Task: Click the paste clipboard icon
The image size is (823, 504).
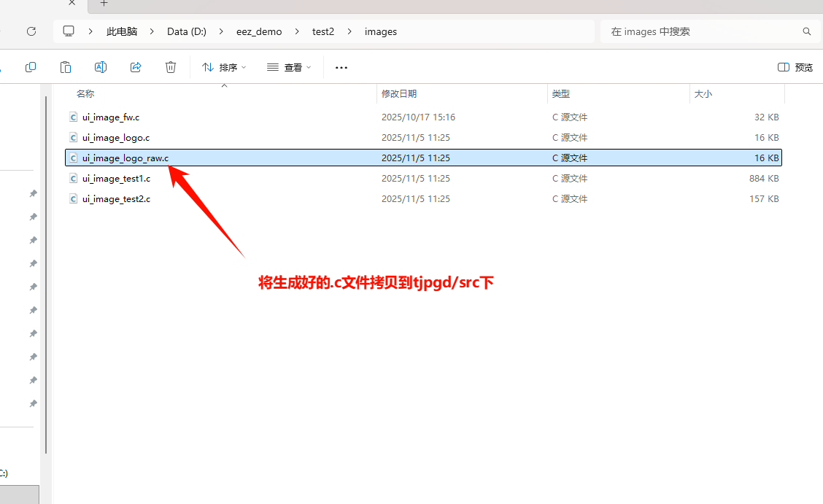Action: [66, 67]
